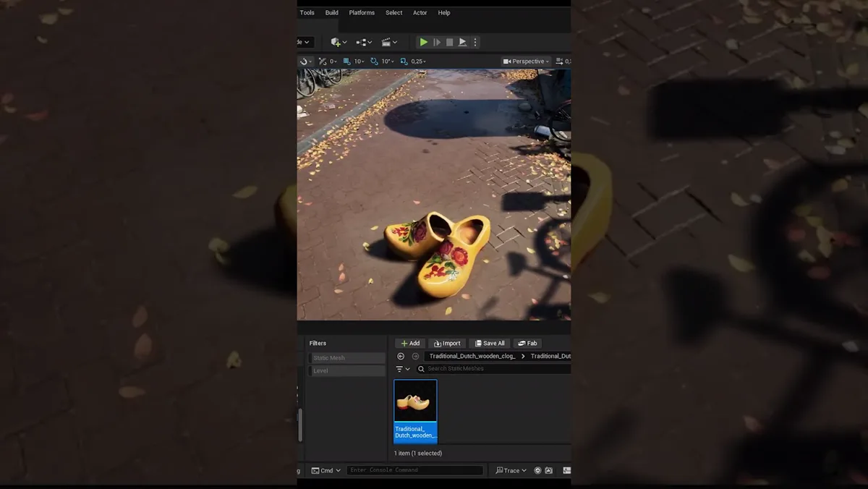Open the play options three-dot menu
The width and height of the screenshot is (868, 489).
click(x=475, y=43)
